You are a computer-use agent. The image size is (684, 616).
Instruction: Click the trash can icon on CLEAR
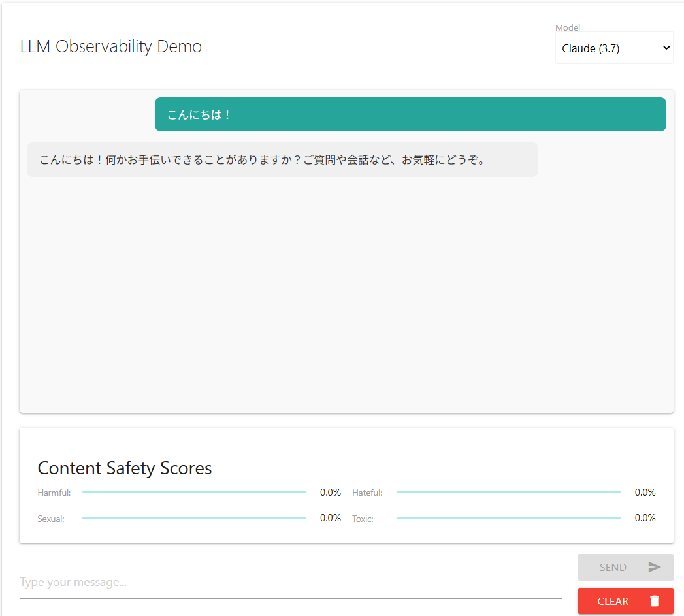pos(655,601)
